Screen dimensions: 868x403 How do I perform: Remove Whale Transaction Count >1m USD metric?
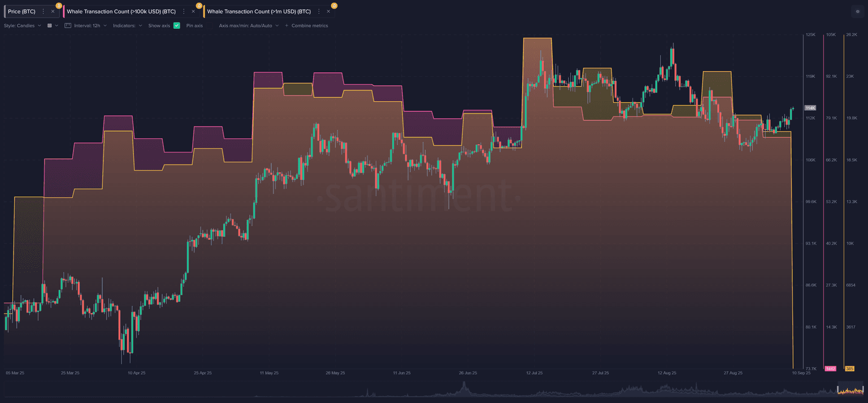coord(328,11)
